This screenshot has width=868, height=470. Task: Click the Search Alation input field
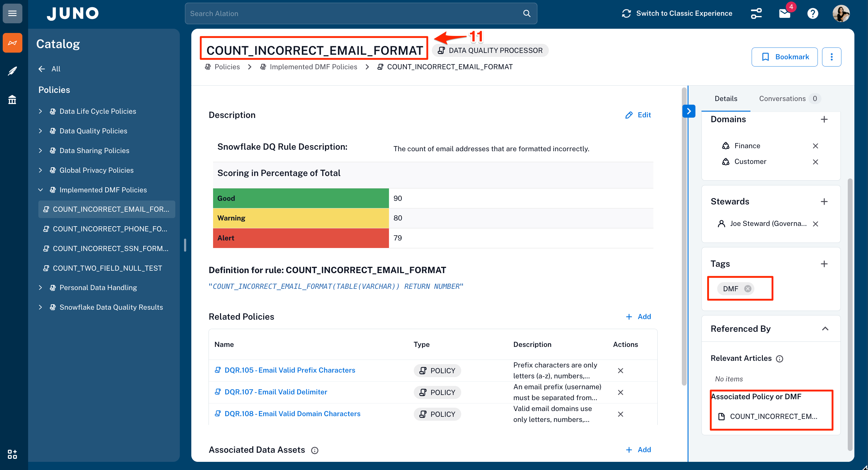[x=354, y=14]
